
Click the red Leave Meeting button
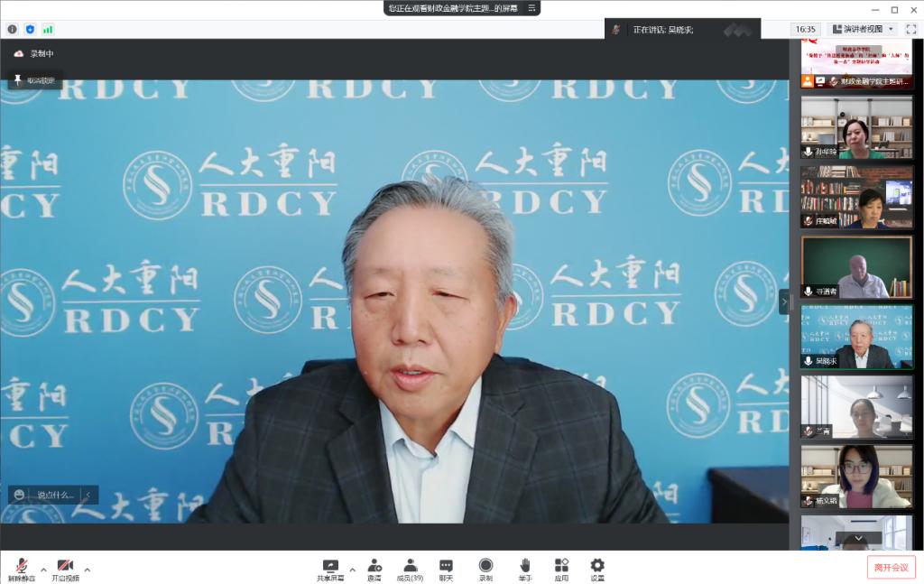click(x=891, y=567)
